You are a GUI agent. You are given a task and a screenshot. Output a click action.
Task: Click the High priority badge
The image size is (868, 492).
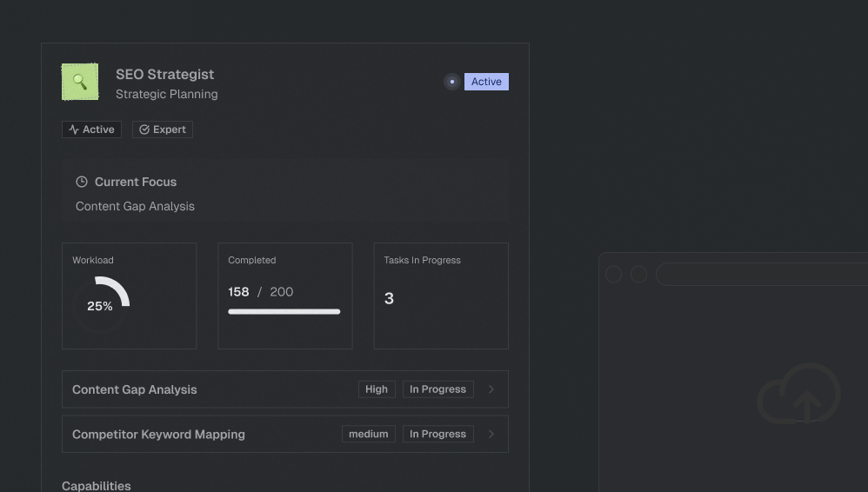377,389
